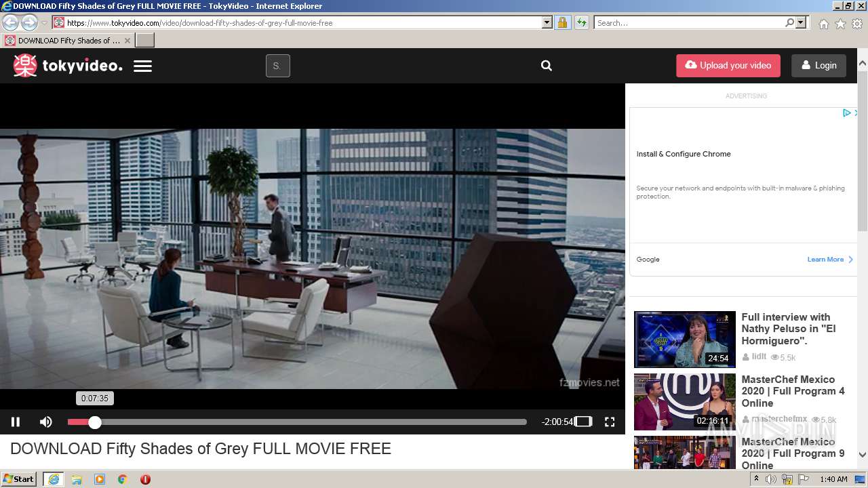
Task: Pause the video with the pause button
Action: click(16, 422)
